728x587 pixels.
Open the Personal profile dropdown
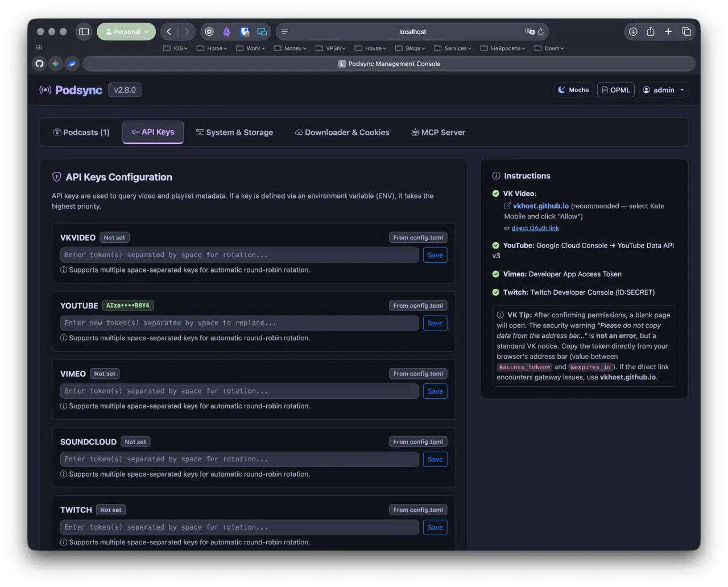coord(126,32)
